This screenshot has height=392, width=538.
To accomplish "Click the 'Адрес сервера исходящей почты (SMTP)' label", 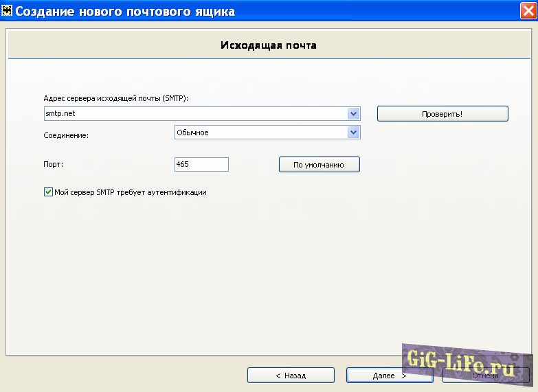I will pos(115,98).
